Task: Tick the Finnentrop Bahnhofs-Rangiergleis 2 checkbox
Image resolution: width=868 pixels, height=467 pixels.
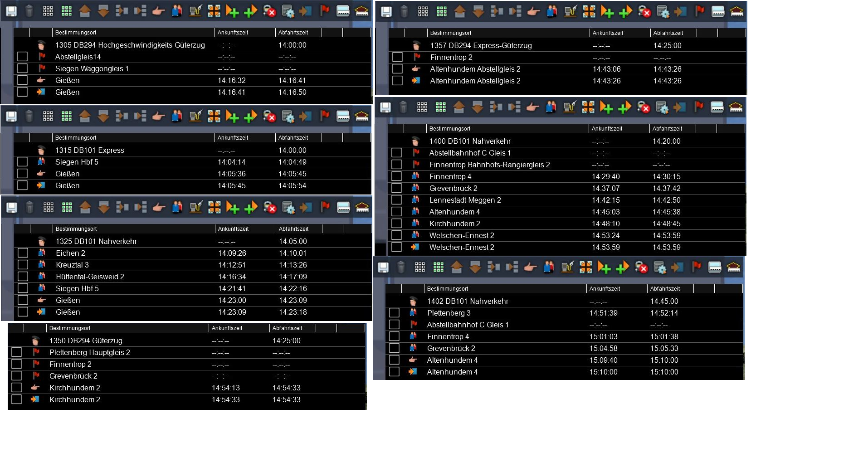Action: click(396, 165)
